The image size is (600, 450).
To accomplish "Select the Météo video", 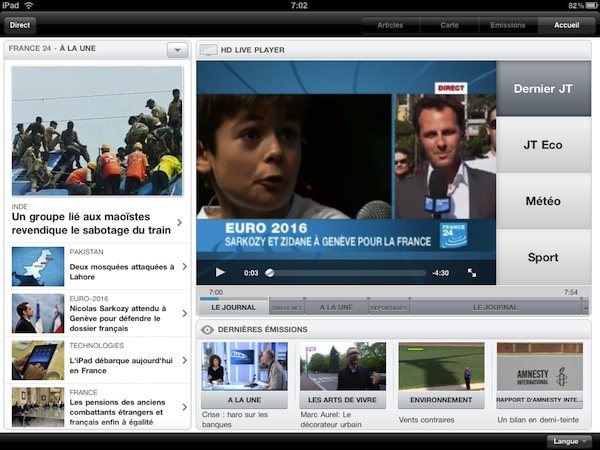I will pyautogui.click(x=543, y=201).
